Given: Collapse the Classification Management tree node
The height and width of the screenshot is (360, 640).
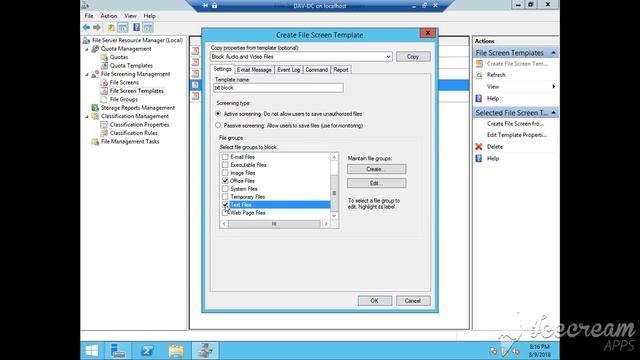Looking at the screenshot, I should [x=87, y=117].
